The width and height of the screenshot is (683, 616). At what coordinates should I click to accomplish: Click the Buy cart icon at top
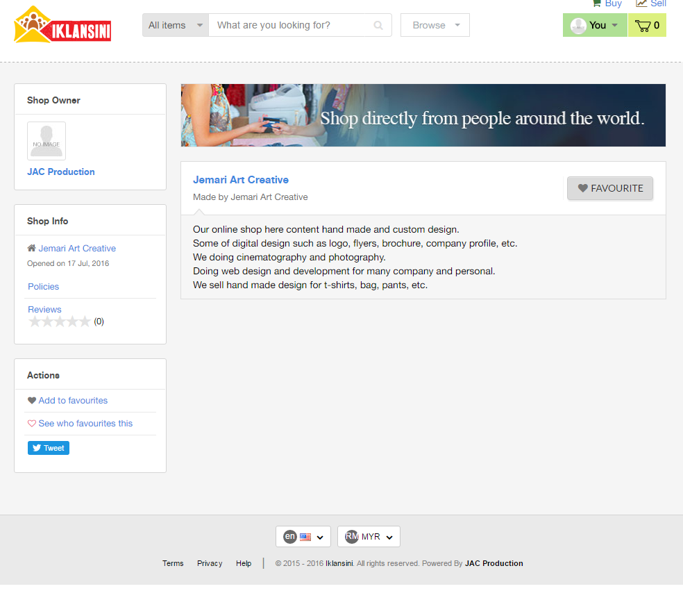click(x=597, y=3)
